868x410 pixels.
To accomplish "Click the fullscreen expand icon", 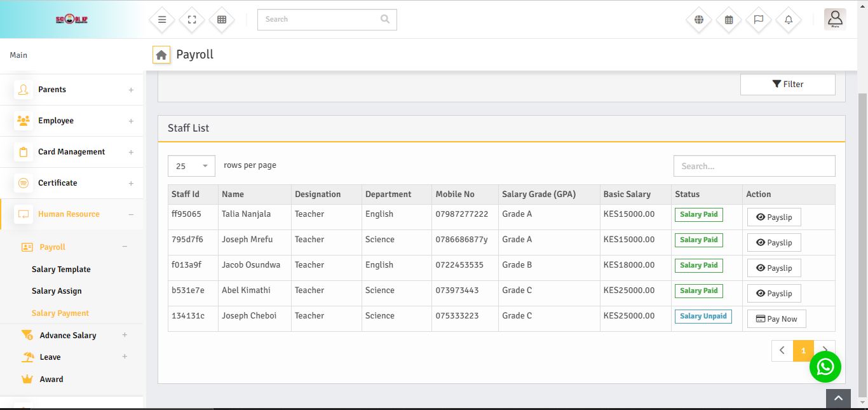I will click(x=192, y=20).
